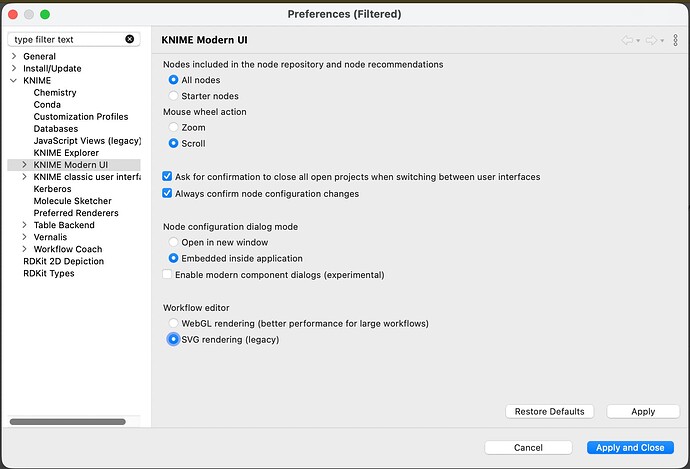The image size is (690, 469).
Task: Open the Molecule Sketcher preferences page
Action: pos(73,201)
